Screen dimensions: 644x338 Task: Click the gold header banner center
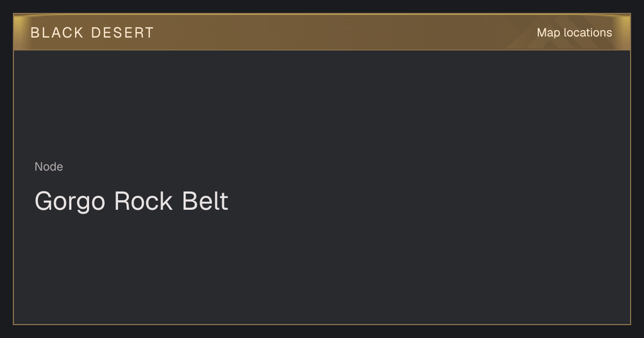tap(322, 32)
